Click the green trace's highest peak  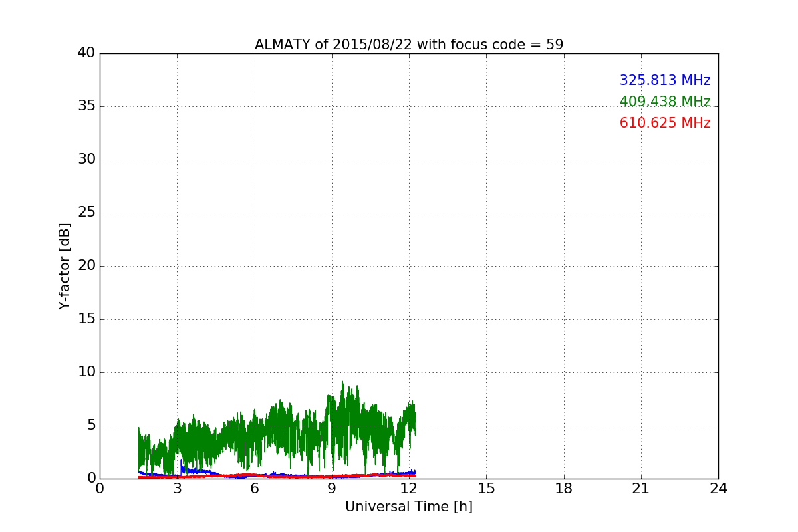(x=342, y=382)
